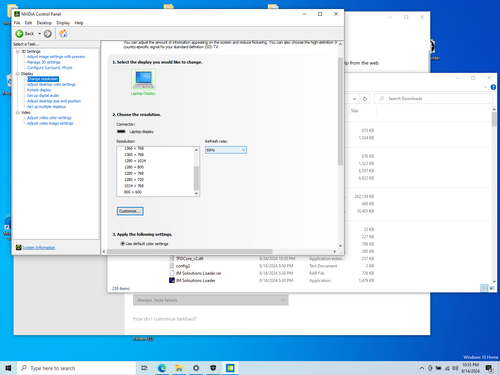Open Manage 3D settings
Image resolution: width=500 pixels, height=375 pixels.
pos(44,62)
